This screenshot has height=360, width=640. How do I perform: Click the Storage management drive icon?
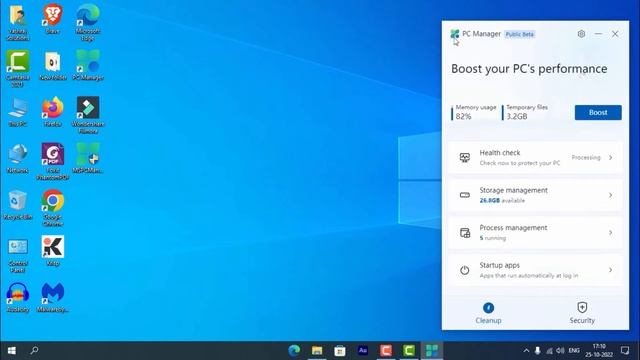tap(464, 195)
